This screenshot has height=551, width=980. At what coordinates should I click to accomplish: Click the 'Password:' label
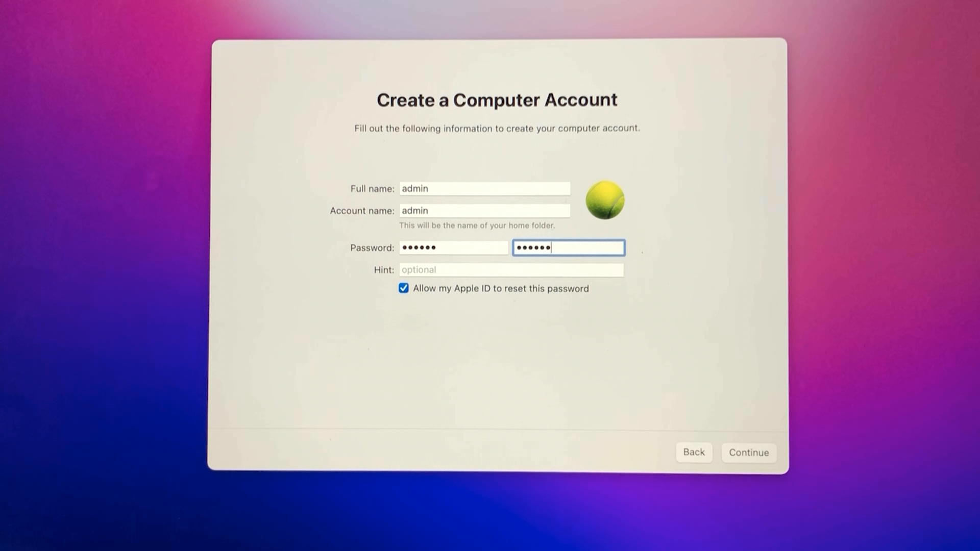(x=372, y=248)
